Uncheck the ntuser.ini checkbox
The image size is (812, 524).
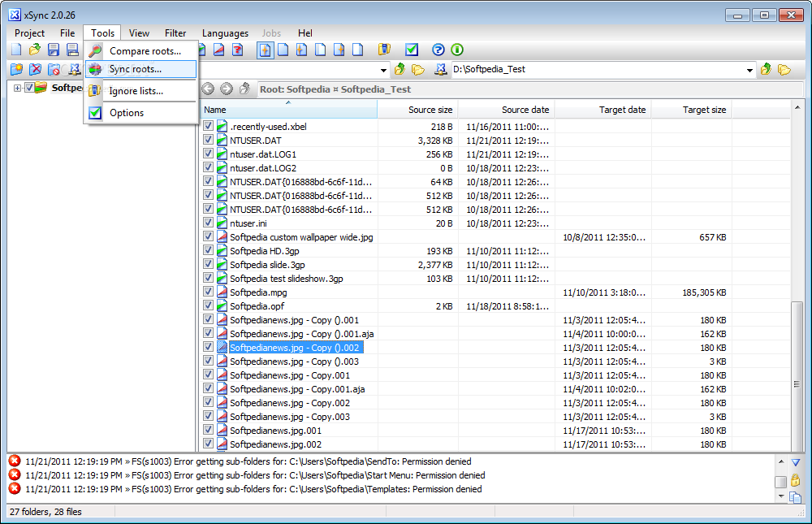tap(208, 223)
